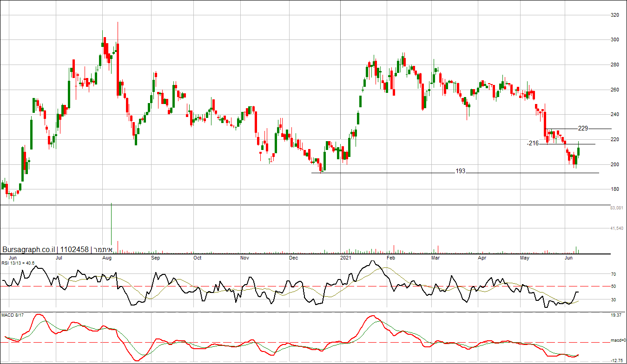The image size is (627, 364).
Task: Click the RSI 13/13 = 40.6 indicator label
Action: (18, 263)
